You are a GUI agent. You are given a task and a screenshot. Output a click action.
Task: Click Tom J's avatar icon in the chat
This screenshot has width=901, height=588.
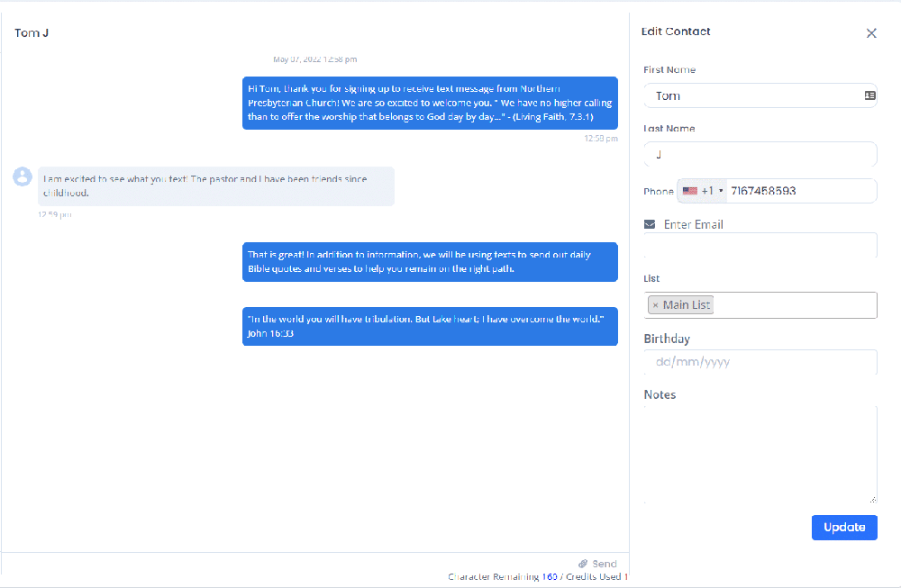pos(23,176)
